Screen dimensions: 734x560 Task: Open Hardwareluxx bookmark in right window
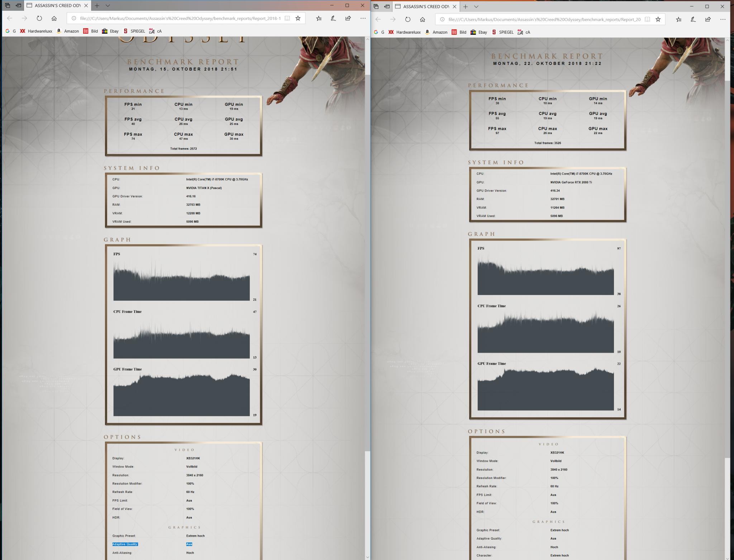click(405, 32)
